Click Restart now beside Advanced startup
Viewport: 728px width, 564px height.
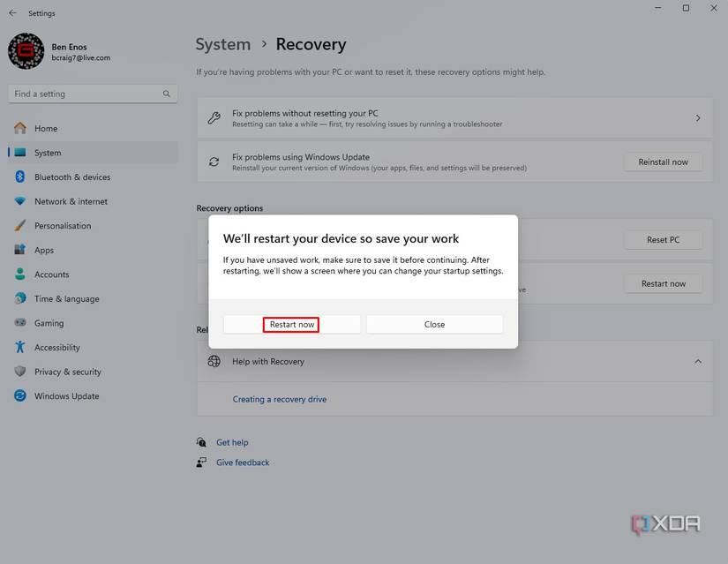[x=663, y=283]
